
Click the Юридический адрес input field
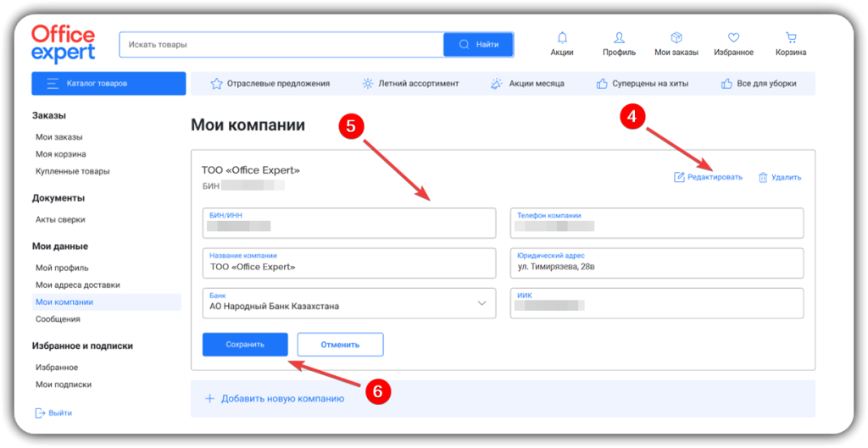(657, 263)
